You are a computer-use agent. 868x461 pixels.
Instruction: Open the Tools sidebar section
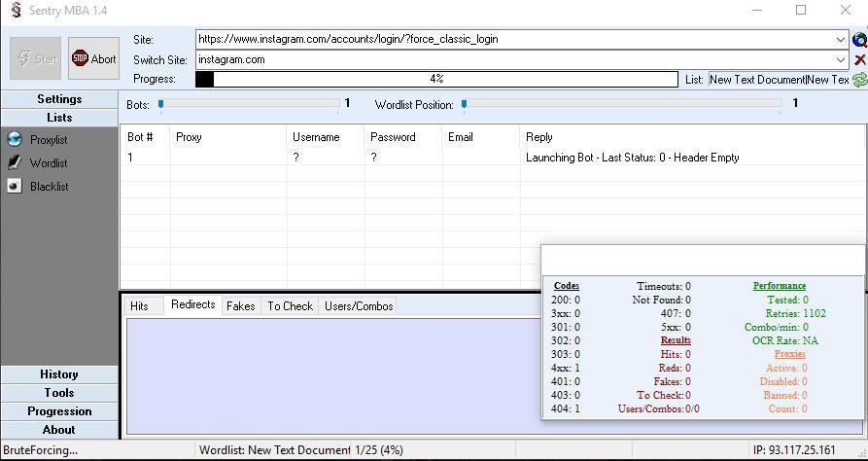(x=59, y=393)
